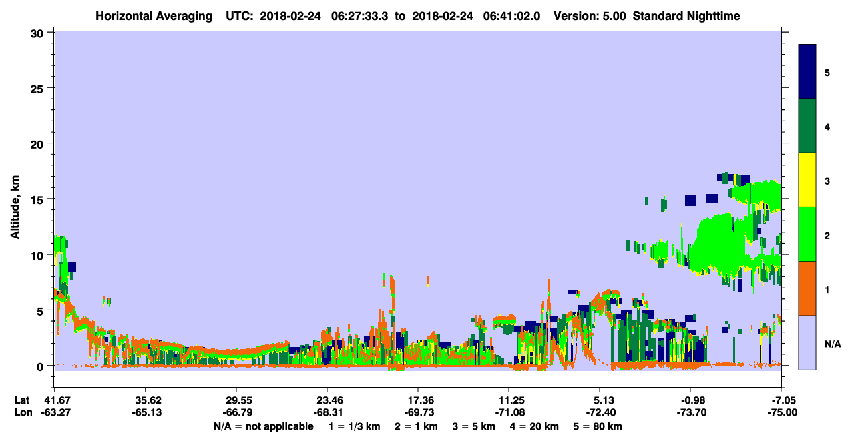Click legend text '2 = 1 km'

tap(415, 426)
